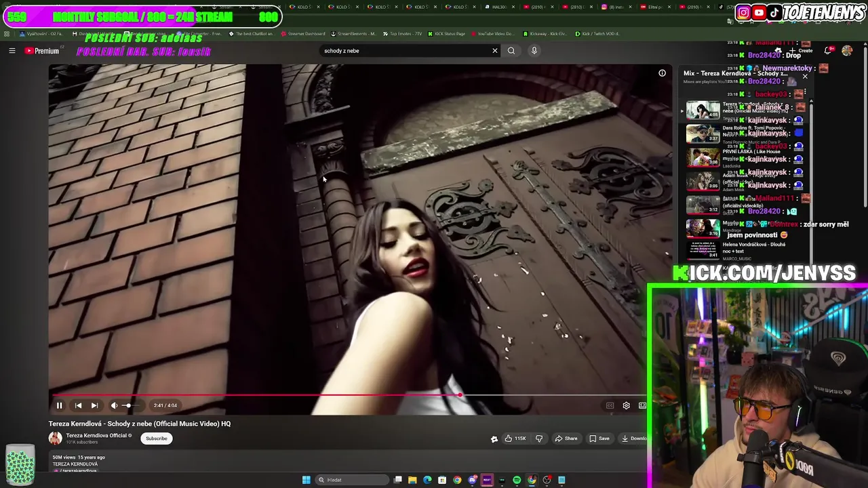Viewport: 868px width, 488px height.
Task: Open File Explorer from taskbar
Action: click(412, 480)
